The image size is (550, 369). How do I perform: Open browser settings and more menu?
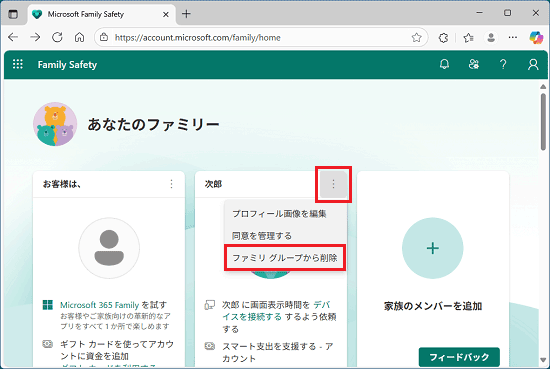pos(513,37)
